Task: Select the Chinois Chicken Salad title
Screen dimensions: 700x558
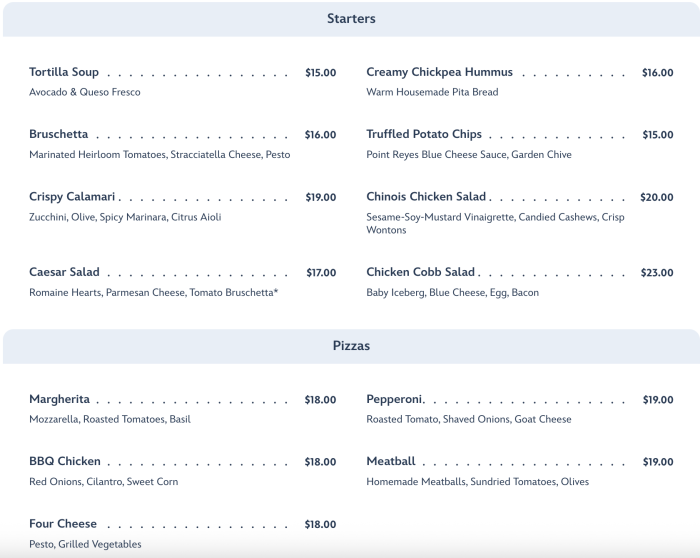Action: [426, 197]
